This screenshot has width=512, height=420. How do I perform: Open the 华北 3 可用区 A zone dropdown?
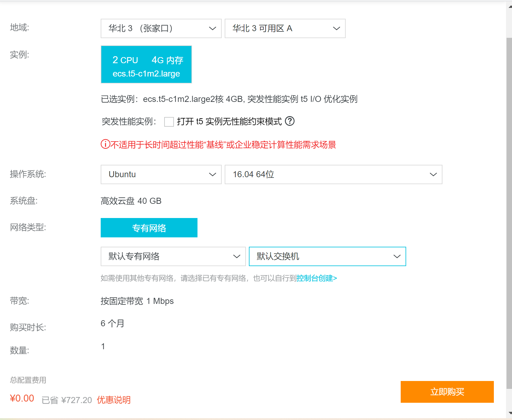[285, 28]
